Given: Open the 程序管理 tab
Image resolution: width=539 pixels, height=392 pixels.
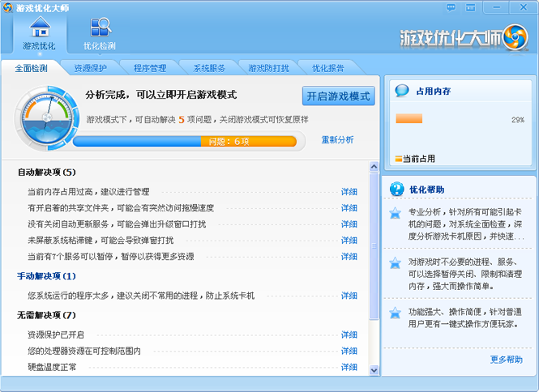Looking at the screenshot, I should point(150,68).
